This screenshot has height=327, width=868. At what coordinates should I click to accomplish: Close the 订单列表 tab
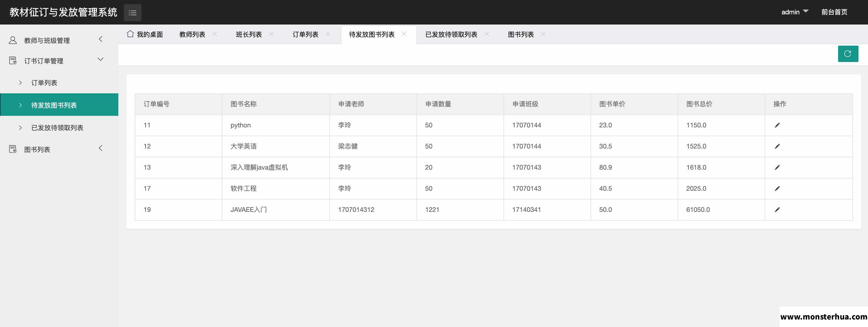coord(328,34)
